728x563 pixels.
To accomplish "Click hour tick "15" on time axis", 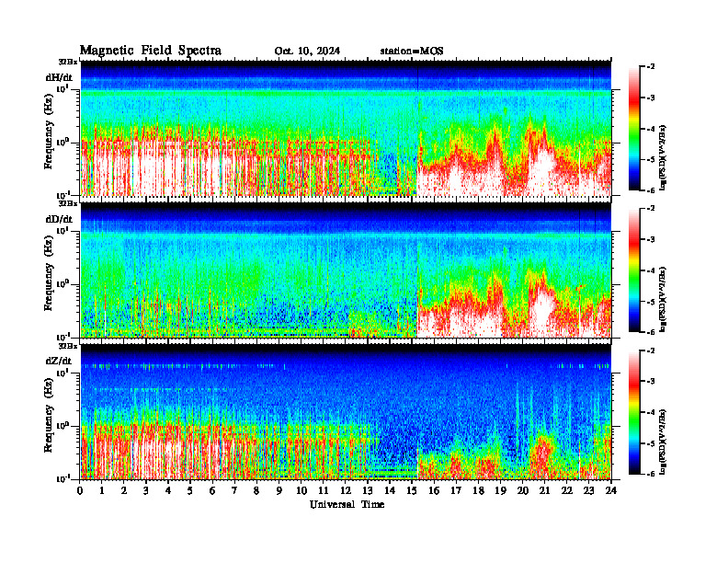I will [x=412, y=491].
